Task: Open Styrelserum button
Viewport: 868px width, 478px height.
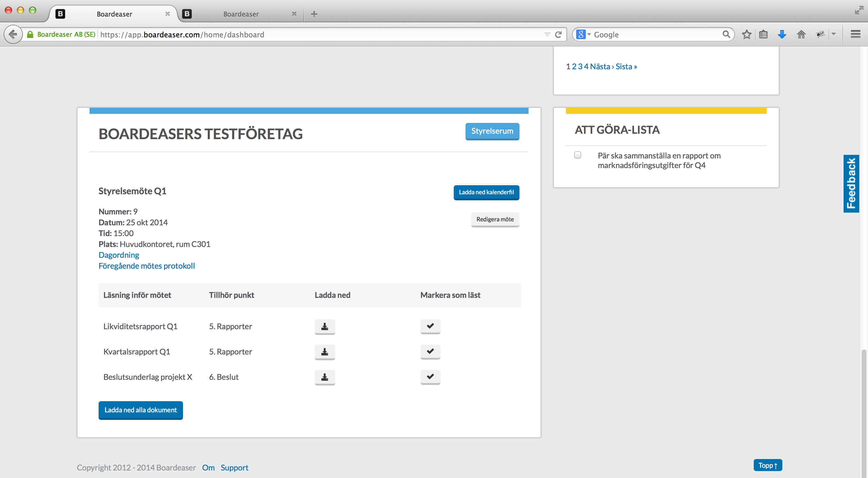Action: tap(492, 131)
